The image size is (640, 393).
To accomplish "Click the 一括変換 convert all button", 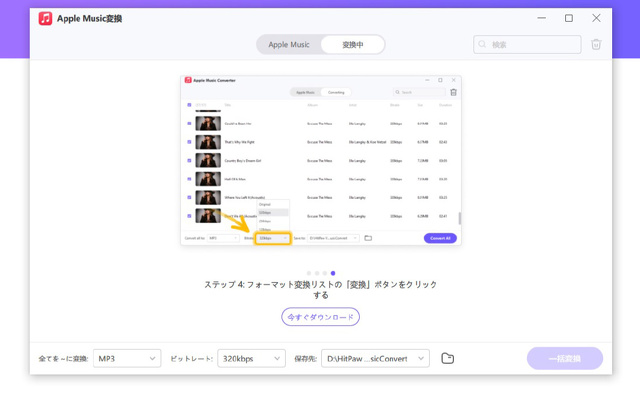I will (565, 358).
